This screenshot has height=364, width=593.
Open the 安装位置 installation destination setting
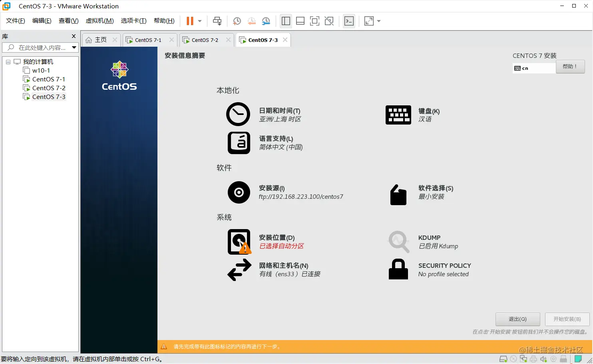click(x=266, y=242)
